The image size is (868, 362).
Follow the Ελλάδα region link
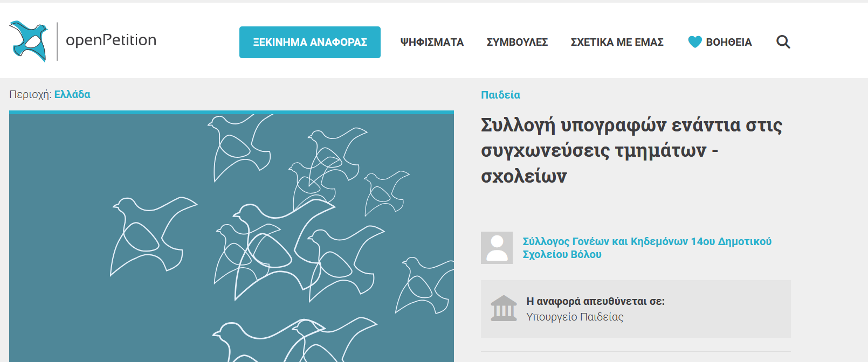[x=72, y=94]
